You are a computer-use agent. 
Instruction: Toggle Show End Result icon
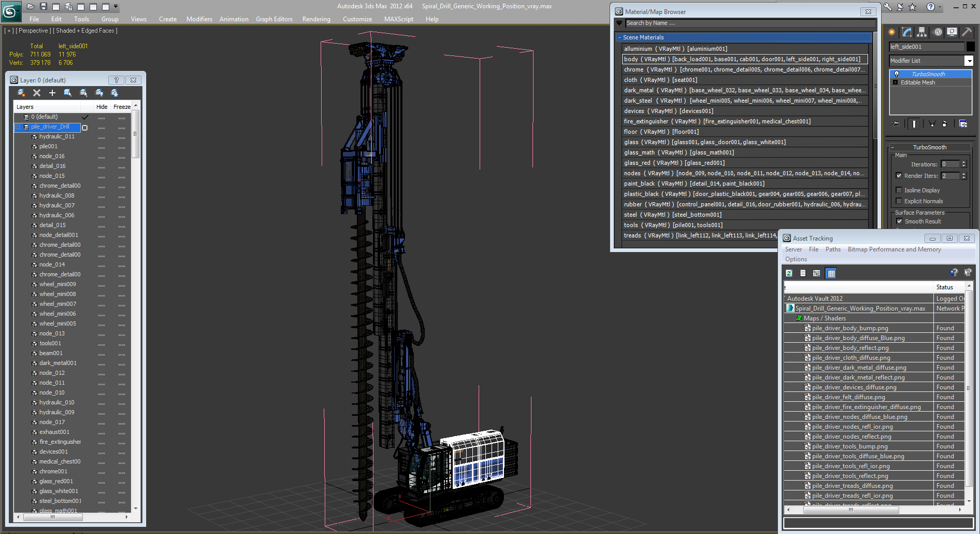pyautogui.click(x=914, y=124)
